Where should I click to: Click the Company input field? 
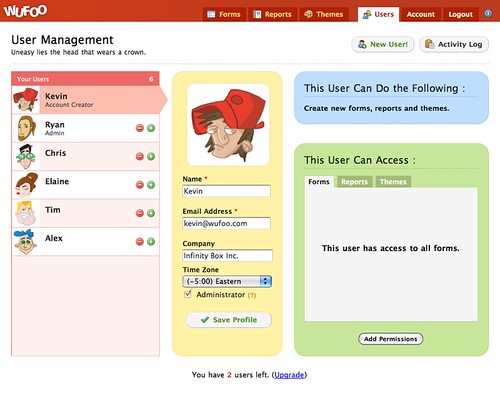[x=227, y=256]
